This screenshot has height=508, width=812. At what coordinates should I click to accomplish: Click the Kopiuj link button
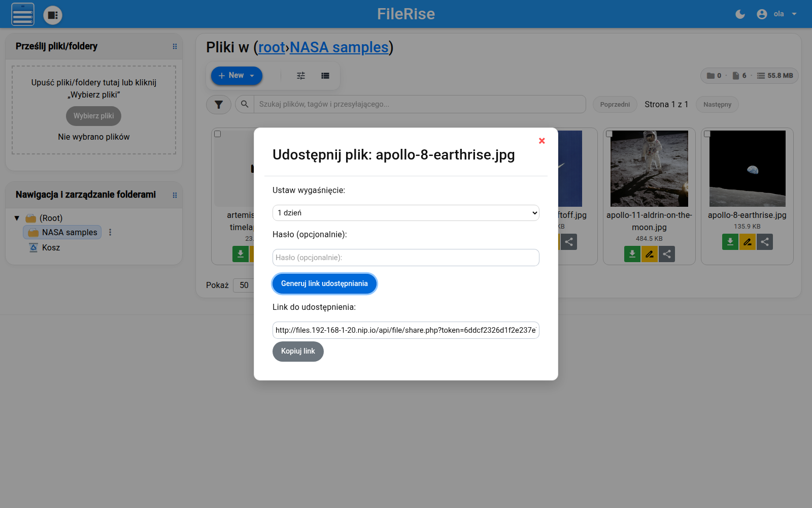298,352
